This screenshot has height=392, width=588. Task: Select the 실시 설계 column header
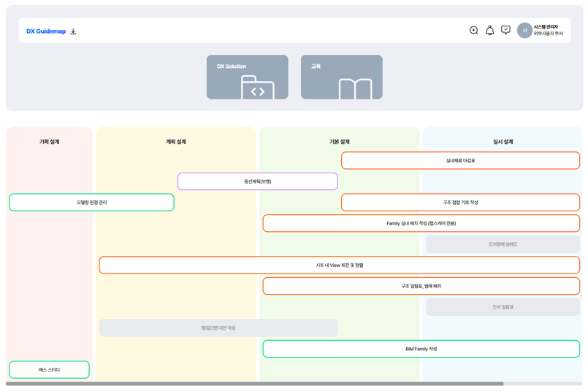tap(503, 142)
